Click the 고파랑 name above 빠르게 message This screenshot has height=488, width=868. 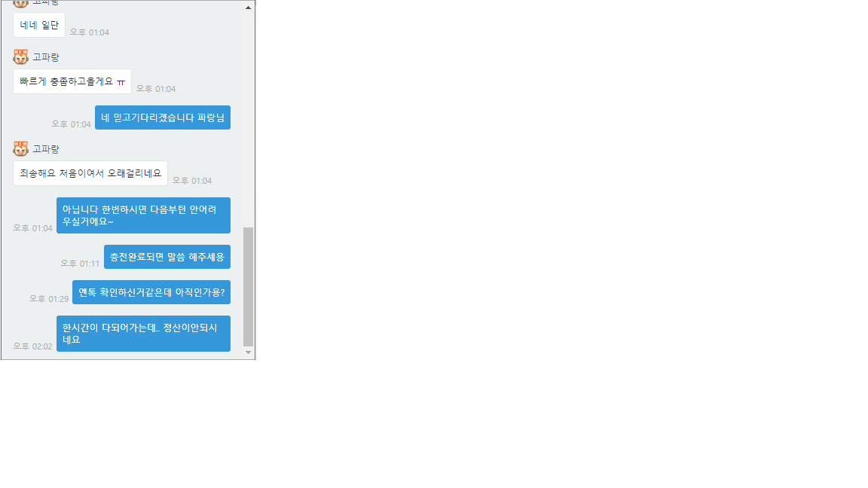click(x=46, y=57)
